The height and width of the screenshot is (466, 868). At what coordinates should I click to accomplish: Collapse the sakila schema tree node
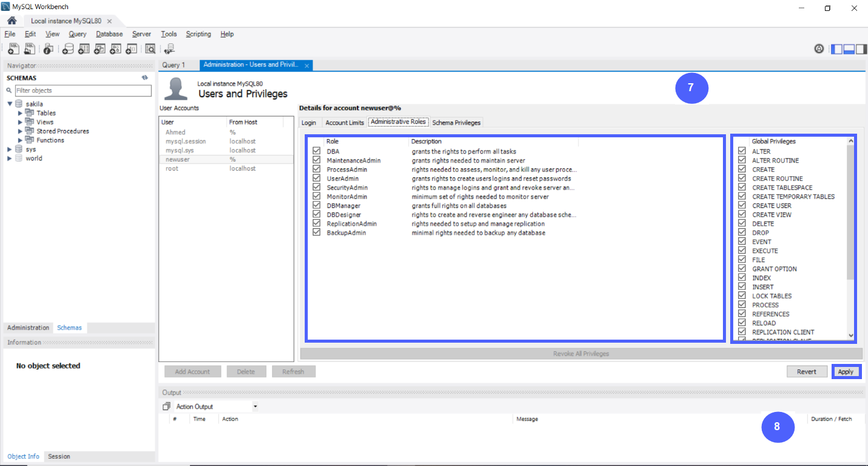pyautogui.click(x=10, y=104)
